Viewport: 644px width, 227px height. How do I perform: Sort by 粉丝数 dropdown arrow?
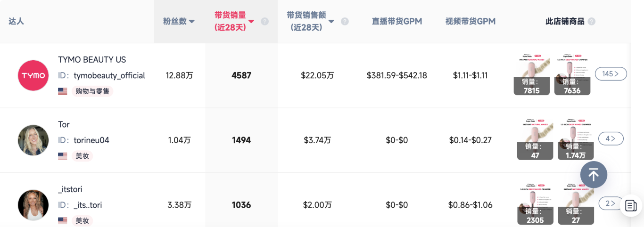pyautogui.click(x=191, y=21)
